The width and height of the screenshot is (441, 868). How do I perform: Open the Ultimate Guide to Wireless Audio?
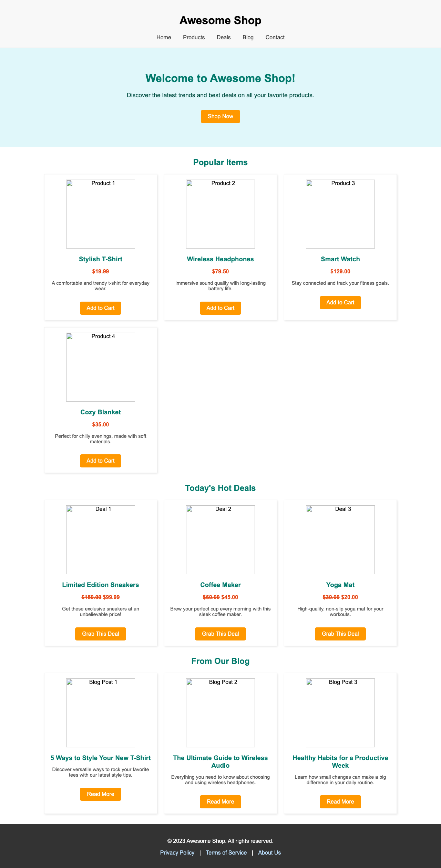220,801
